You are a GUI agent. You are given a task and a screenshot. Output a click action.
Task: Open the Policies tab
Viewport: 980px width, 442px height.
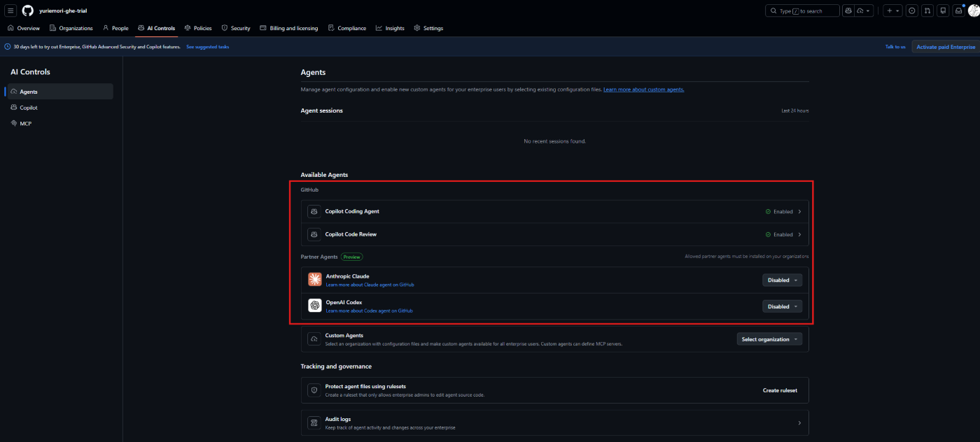pyautogui.click(x=198, y=28)
